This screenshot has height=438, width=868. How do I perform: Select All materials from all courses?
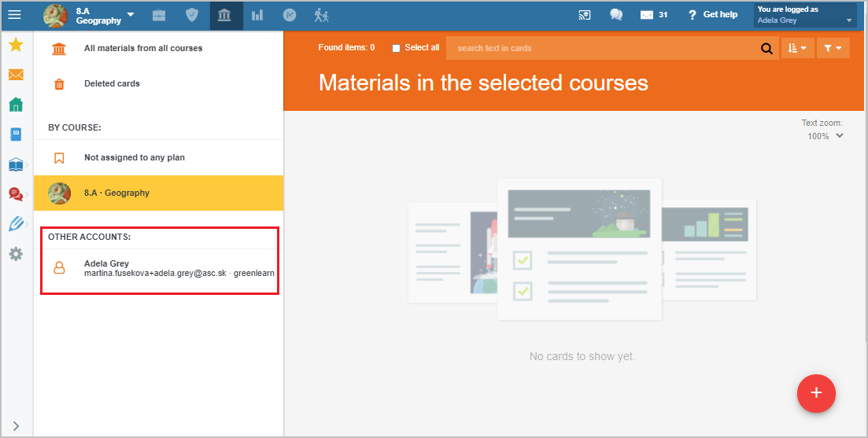click(x=158, y=48)
